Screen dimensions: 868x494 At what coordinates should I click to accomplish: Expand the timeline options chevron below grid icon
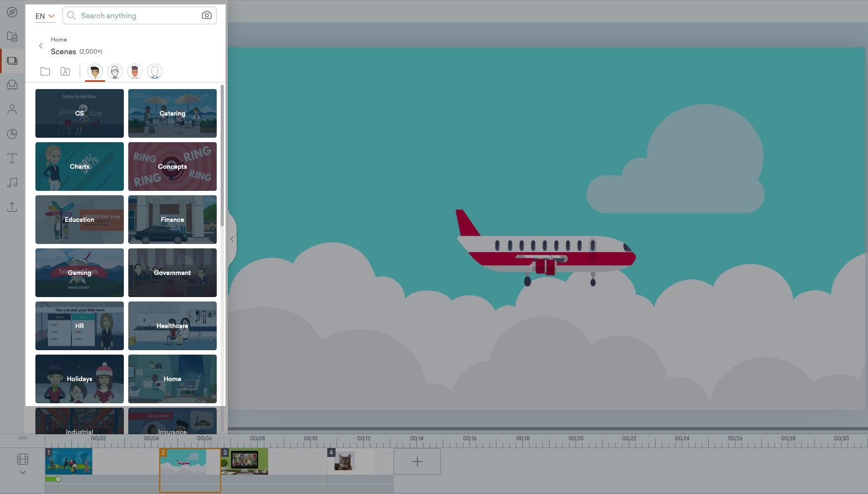tap(23, 472)
